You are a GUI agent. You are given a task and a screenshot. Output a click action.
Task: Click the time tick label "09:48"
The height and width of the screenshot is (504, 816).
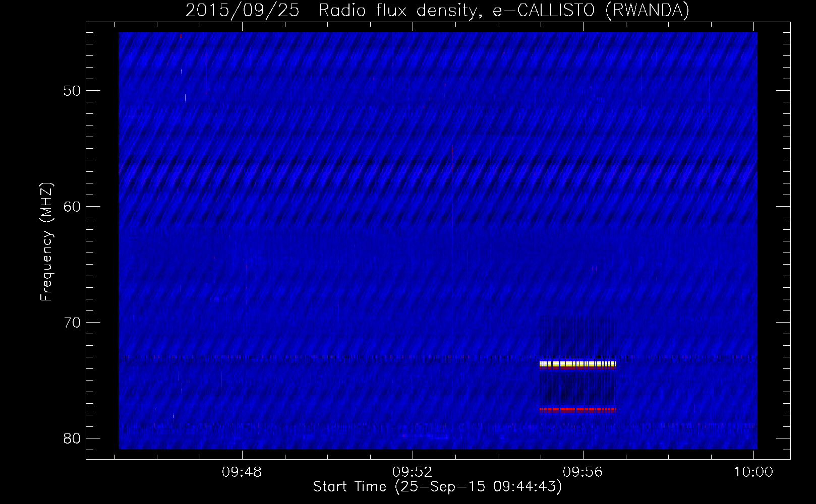(242, 472)
